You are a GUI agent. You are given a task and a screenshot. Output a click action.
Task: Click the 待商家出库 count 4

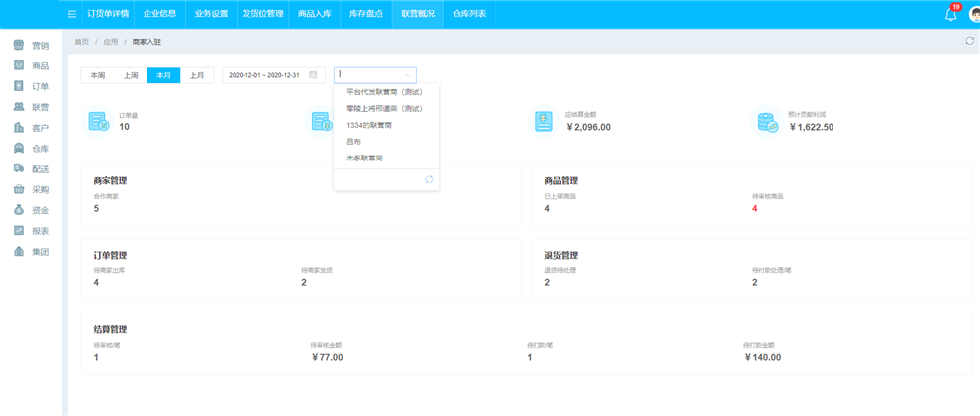click(96, 282)
